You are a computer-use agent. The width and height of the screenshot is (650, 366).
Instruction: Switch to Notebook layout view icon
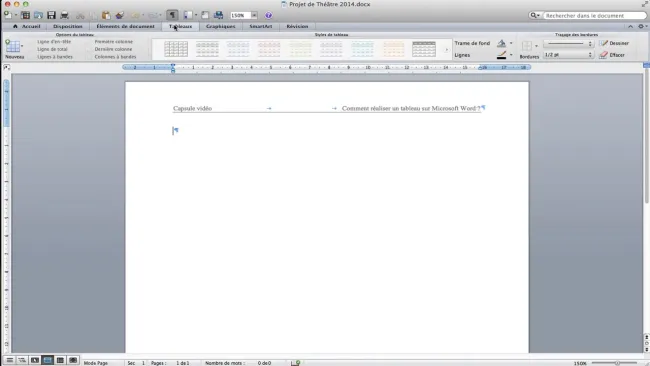click(x=61, y=360)
